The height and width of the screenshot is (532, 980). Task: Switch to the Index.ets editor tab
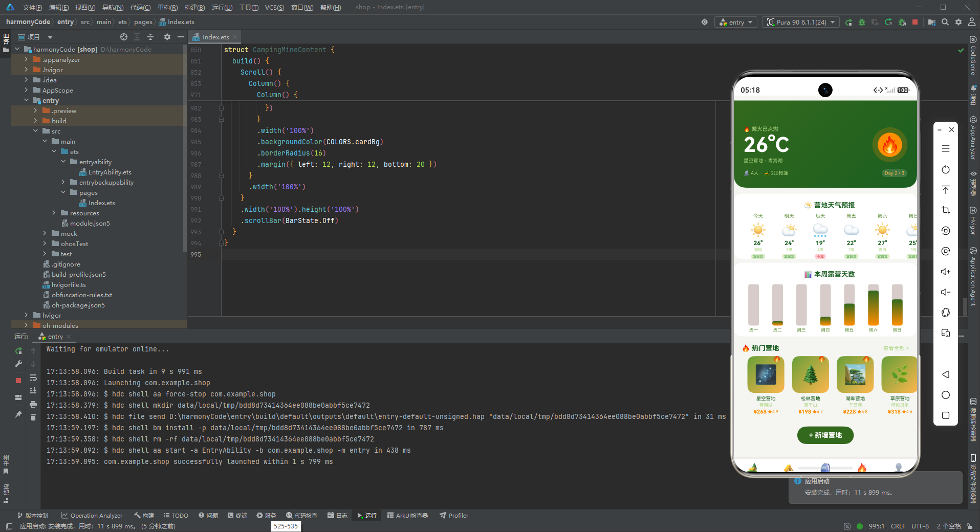(215, 37)
